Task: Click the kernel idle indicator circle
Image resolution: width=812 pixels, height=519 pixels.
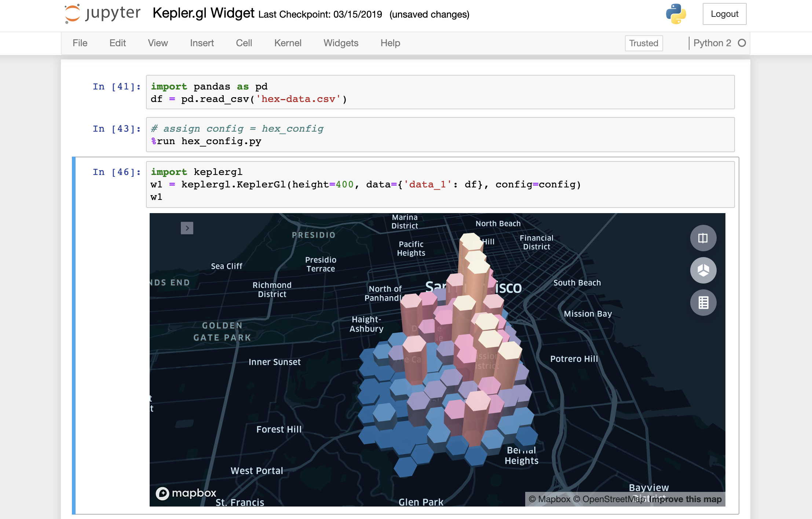Action: pyautogui.click(x=742, y=43)
